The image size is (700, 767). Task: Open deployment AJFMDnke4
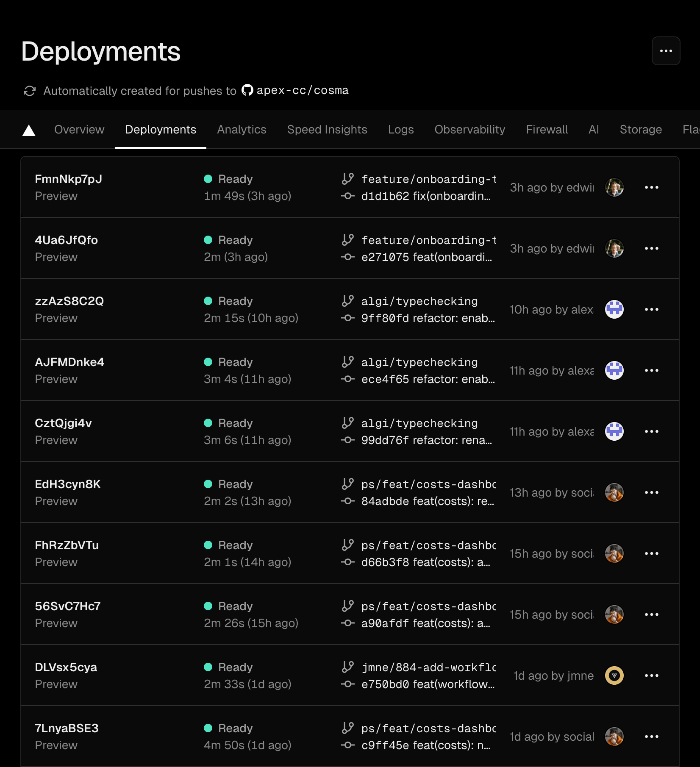[x=69, y=362]
